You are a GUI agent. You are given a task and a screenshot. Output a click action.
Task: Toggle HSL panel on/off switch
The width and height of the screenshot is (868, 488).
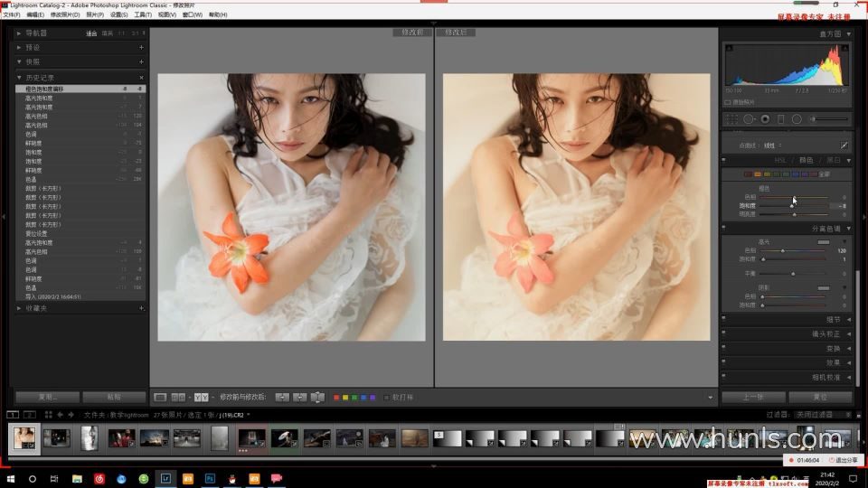click(x=723, y=161)
